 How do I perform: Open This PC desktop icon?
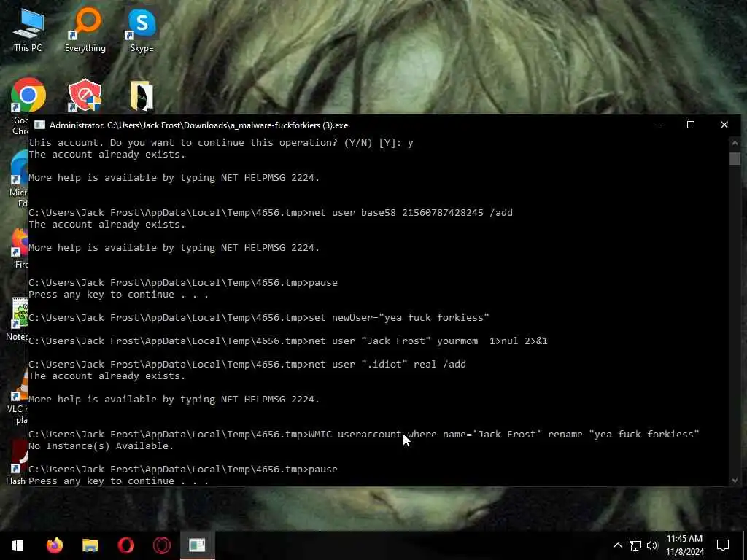(x=28, y=29)
